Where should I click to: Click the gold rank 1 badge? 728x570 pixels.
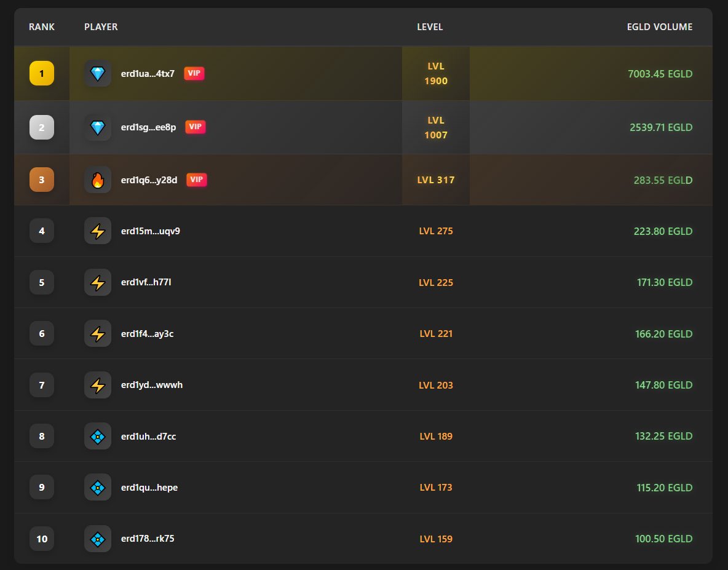coord(42,73)
